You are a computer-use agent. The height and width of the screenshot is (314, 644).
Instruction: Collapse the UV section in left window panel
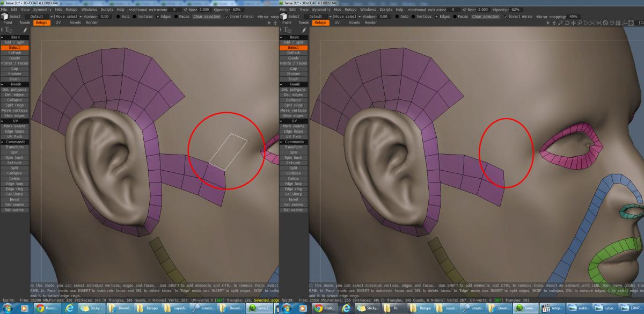click(x=15, y=121)
